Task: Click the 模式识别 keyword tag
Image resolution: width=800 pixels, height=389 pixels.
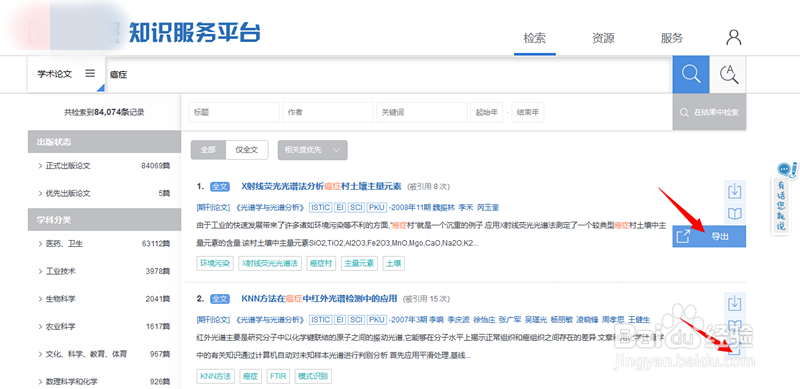Action: pyautogui.click(x=314, y=377)
